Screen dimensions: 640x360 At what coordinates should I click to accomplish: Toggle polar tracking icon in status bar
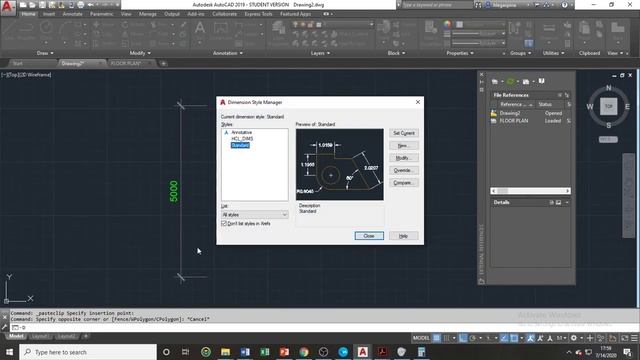click(x=473, y=338)
